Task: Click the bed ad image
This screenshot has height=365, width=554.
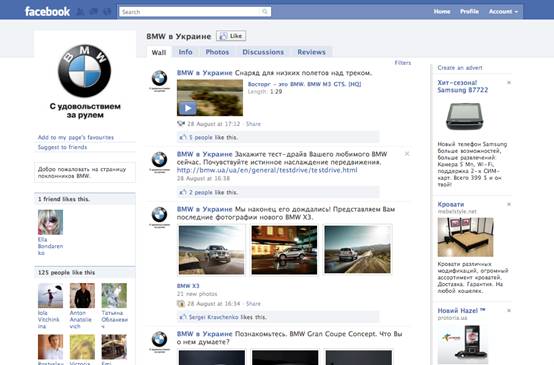Action: click(465, 237)
